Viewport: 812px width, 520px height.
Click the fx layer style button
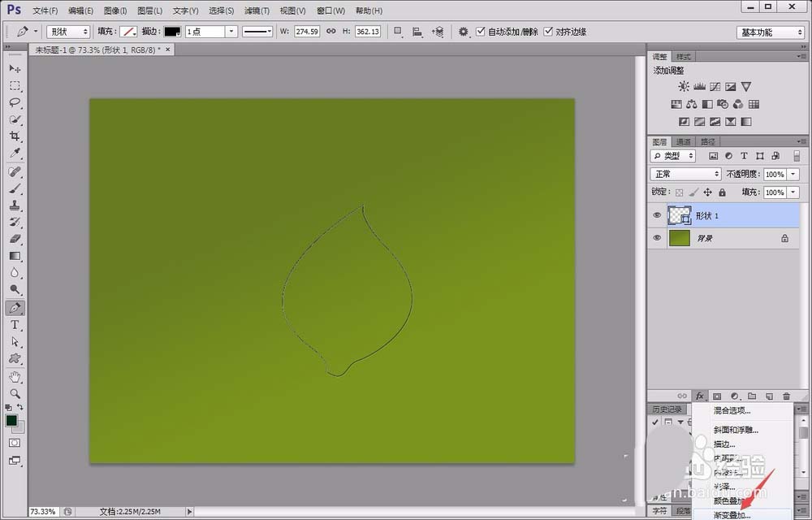coord(699,396)
